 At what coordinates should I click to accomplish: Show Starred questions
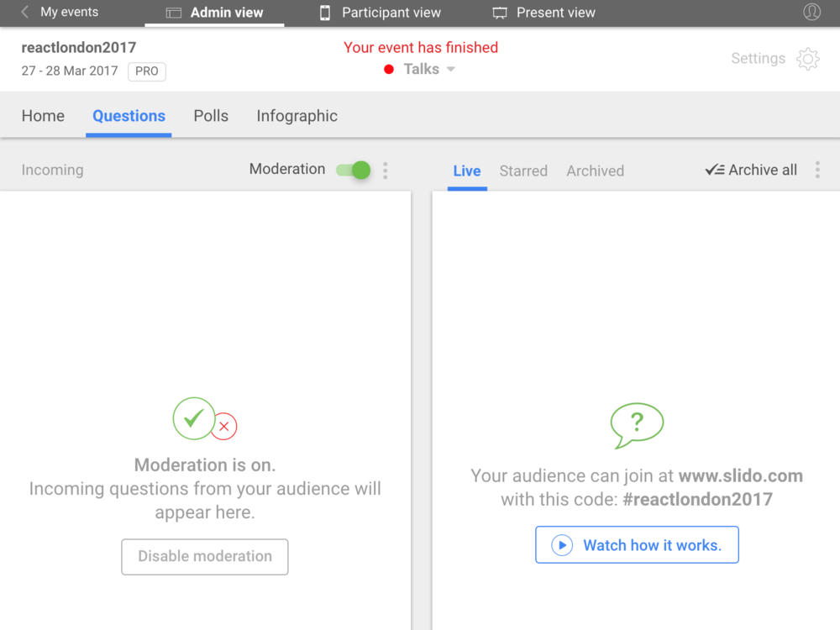pos(523,171)
